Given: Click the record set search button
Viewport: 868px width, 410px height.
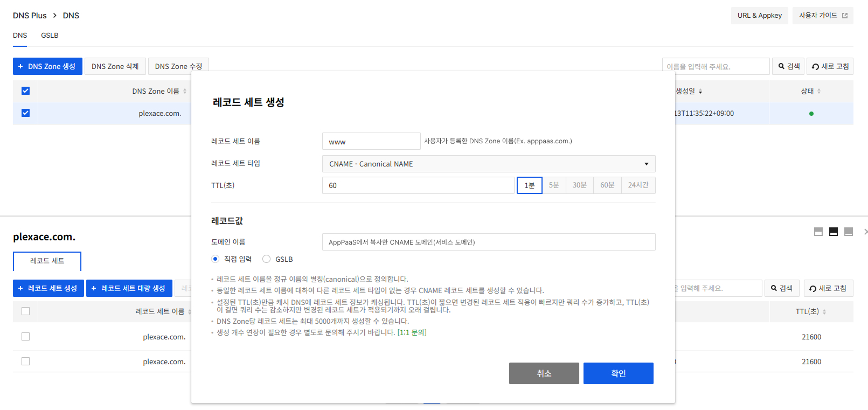Looking at the screenshot, I should click(x=781, y=288).
